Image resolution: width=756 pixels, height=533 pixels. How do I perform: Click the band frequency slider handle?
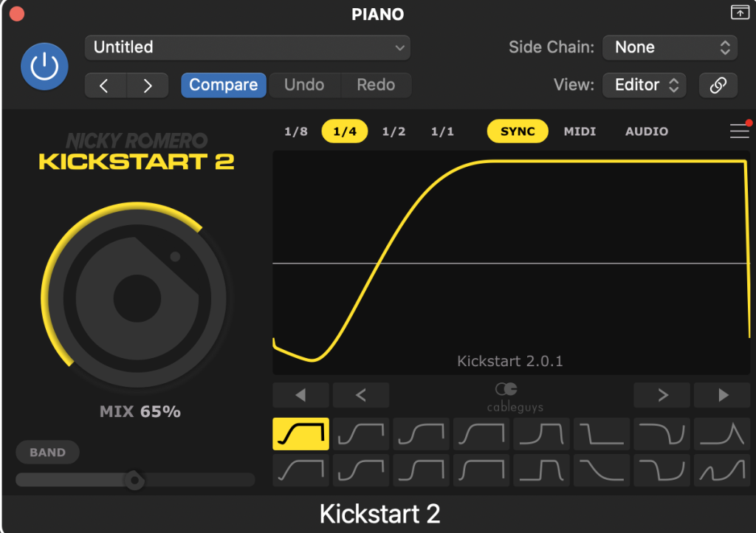tap(134, 481)
